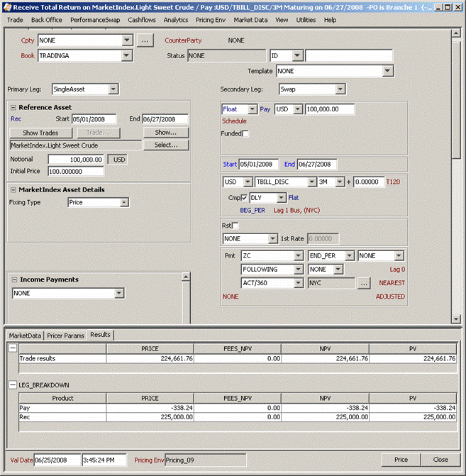Click main panel scrollbar down arrow

tap(455, 319)
